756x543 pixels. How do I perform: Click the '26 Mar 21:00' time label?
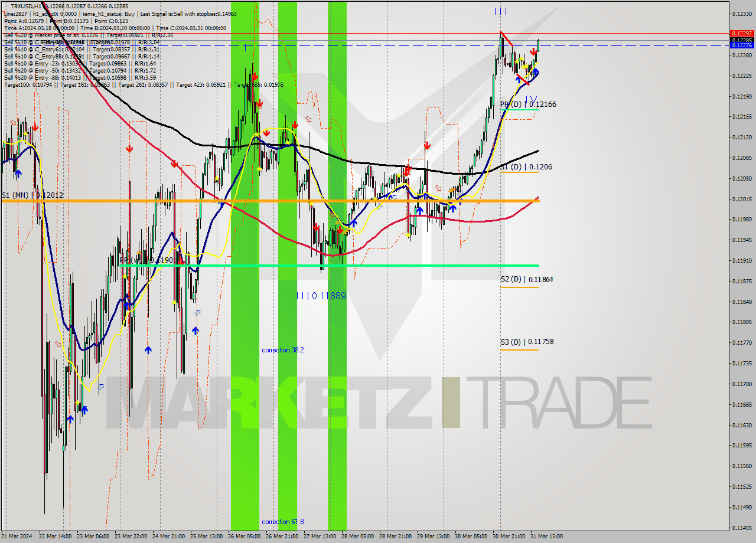pos(282,537)
